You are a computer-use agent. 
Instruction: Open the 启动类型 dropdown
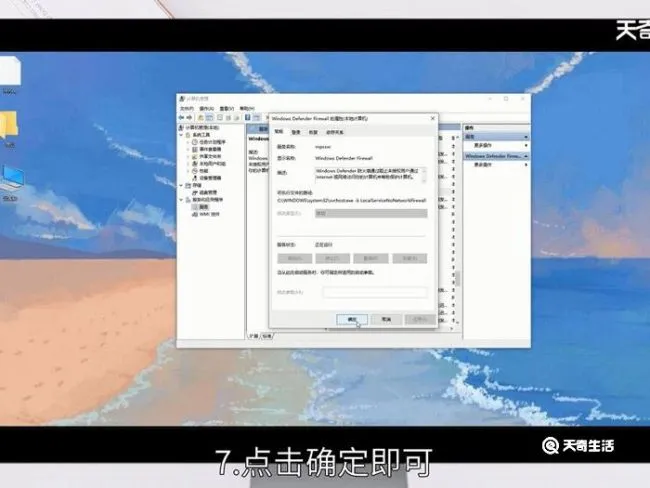[x=371, y=213]
